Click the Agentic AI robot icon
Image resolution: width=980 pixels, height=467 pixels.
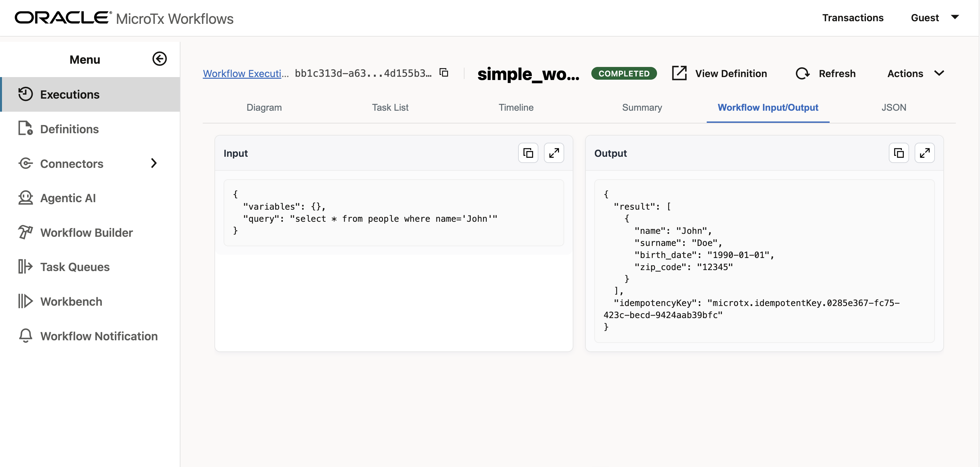(x=25, y=198)
